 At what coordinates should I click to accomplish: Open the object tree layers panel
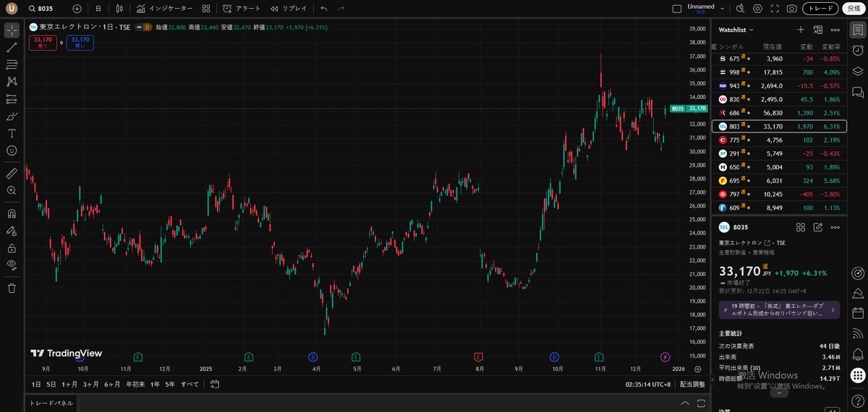click(858, 71)
